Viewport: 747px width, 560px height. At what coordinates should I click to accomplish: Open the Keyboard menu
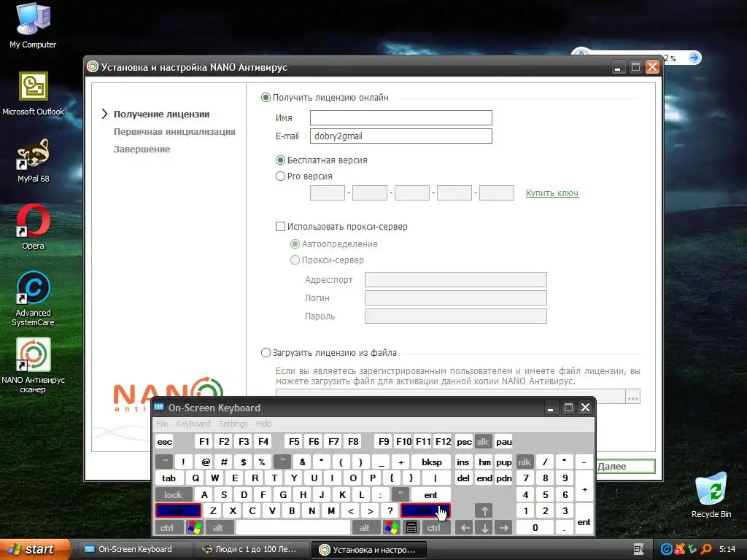tap(193, 424)
